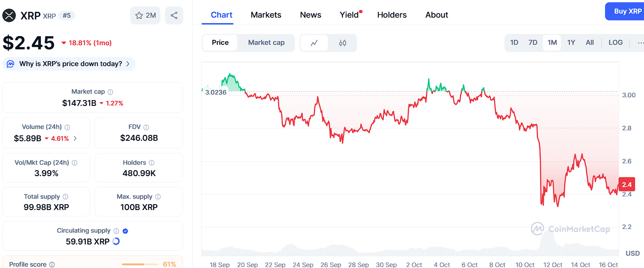Open the Markets tab
Viewport: 644px width, 268px height.
pyautogui.click(x=266, y=15)
